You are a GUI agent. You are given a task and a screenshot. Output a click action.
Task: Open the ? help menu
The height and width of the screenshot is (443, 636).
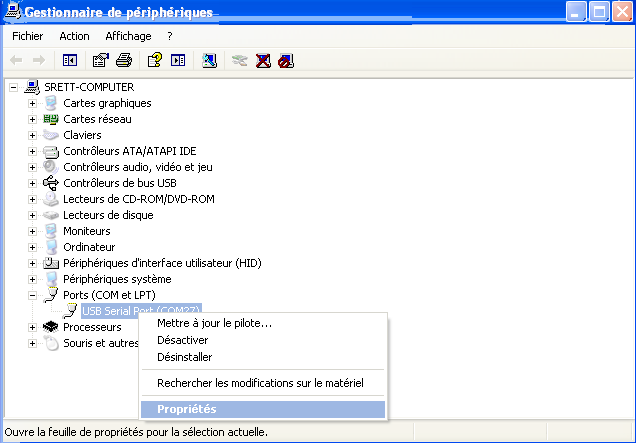170,36
